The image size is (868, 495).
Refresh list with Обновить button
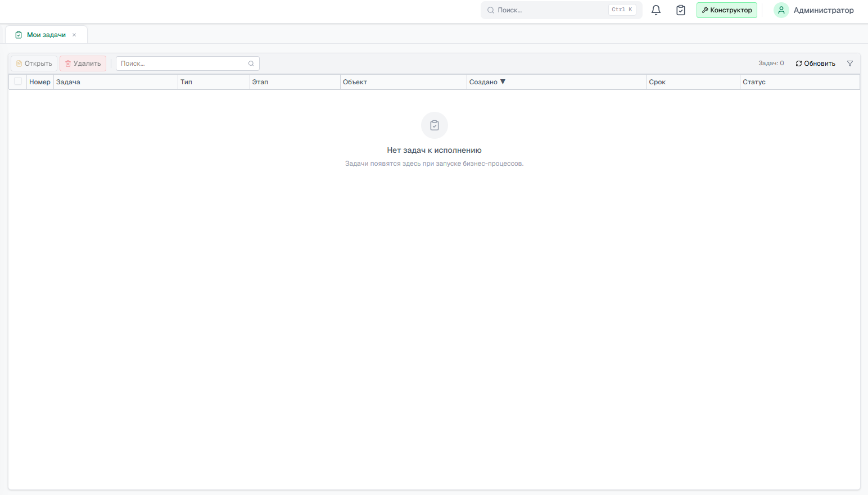coord(815,63)
